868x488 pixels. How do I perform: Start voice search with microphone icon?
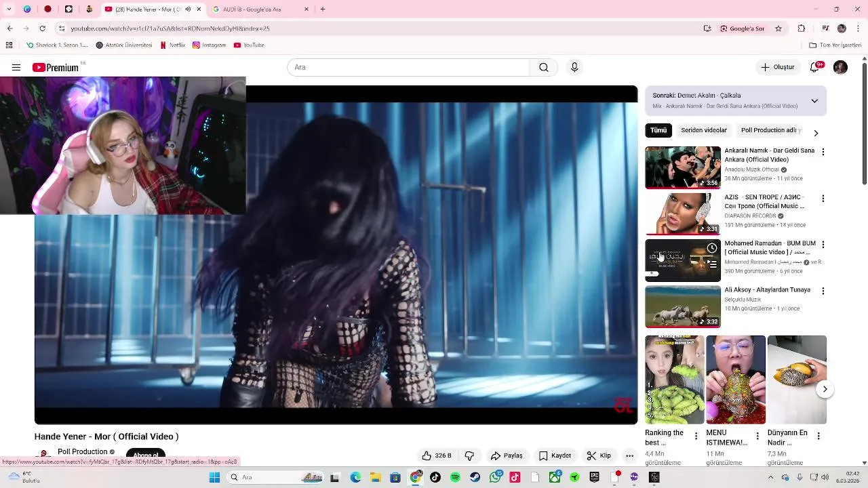click(574, 67)
